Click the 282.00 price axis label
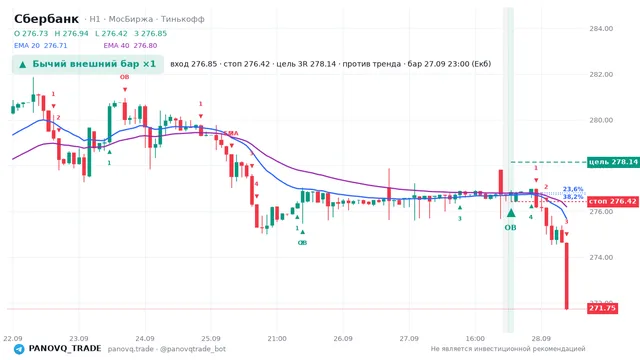640x360 pixels. click(x=601, y=74)
